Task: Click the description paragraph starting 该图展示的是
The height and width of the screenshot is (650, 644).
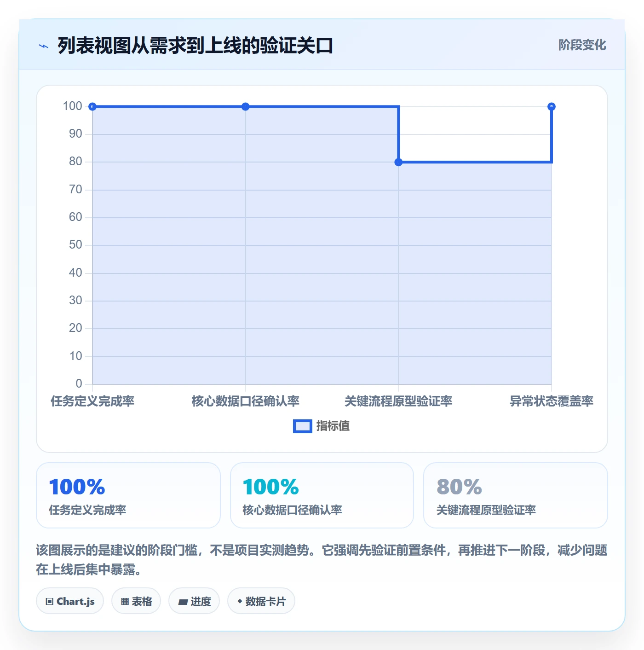Action: [x=322, y=560]
